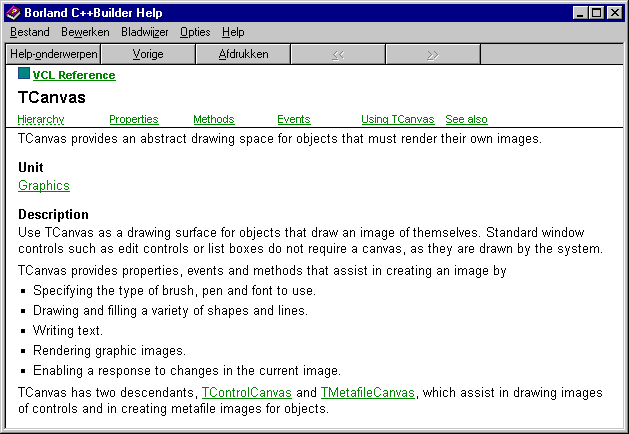This screenshot has height=434, width=629.
Task: Print topic using Afdrukken button
Action: pos(243,54)
